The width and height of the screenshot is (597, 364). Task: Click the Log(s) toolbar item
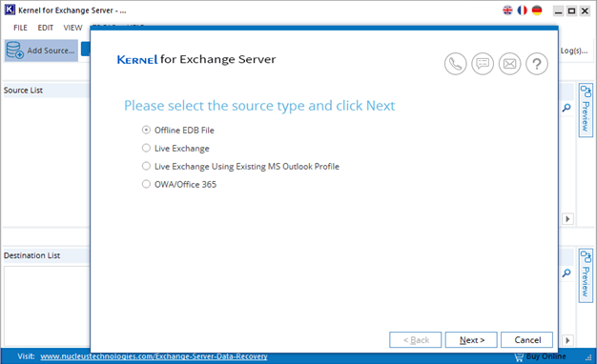click(x=574, y=51)
